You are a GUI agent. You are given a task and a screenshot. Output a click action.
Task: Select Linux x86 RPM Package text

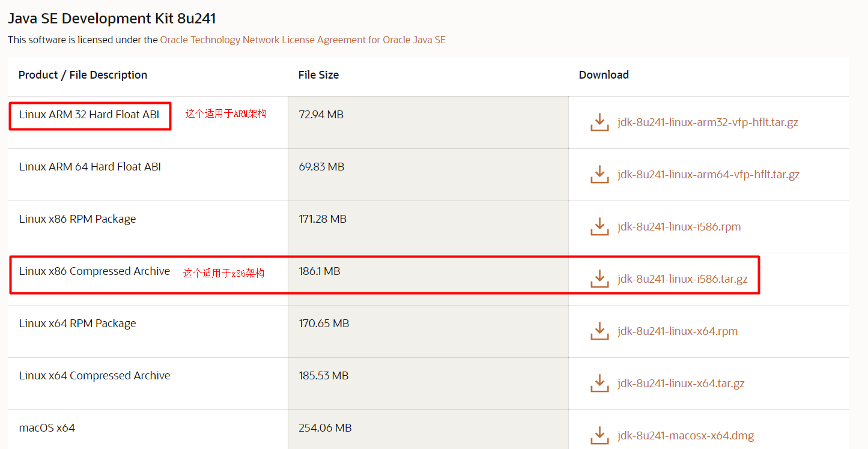[x=77, y=219]
